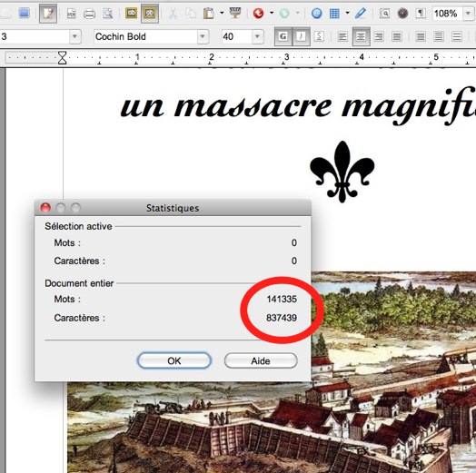Screen dimensions: 476x473
Task: Click the fleur-de-lis image in document
Action: point(342,172)
